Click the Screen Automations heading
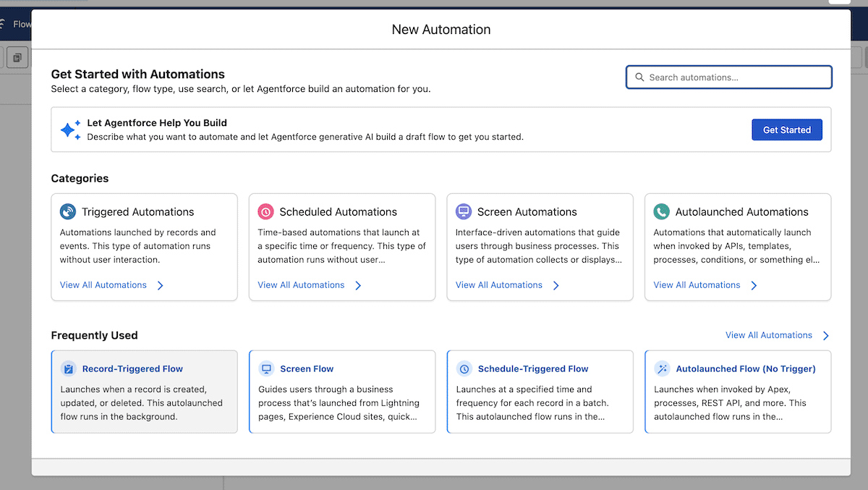 click(527, 212)
